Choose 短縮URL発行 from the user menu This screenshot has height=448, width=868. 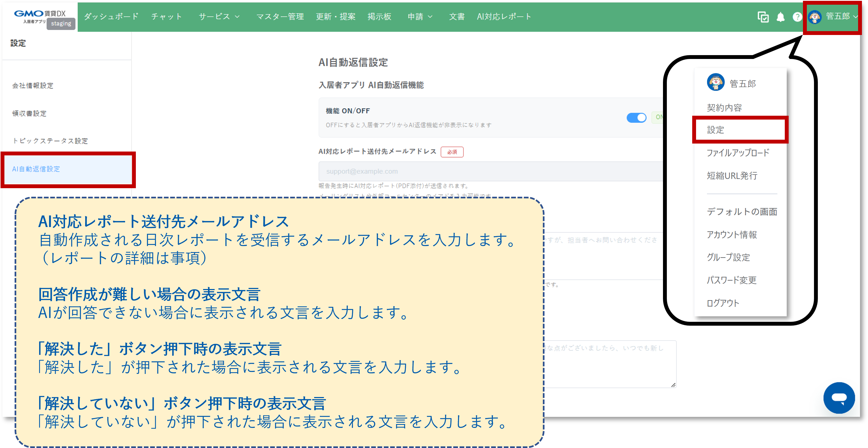(732, 176)
